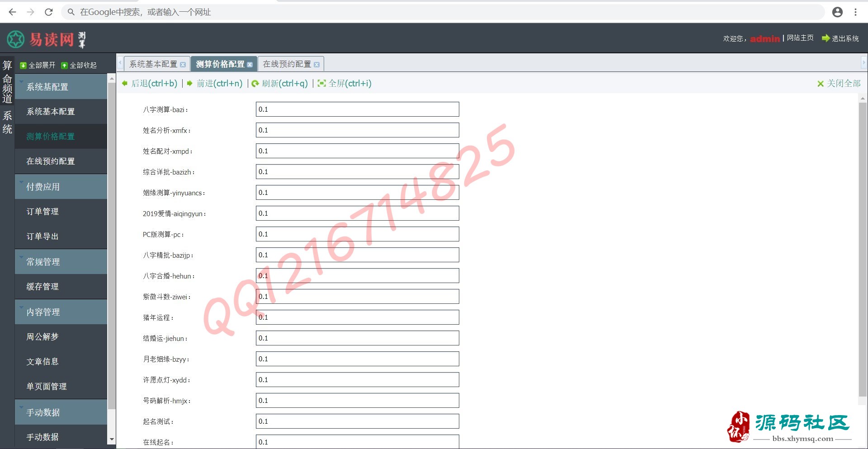
Task: Close the 测算价格配置 tab via its x
Action: tap(250, 65)
